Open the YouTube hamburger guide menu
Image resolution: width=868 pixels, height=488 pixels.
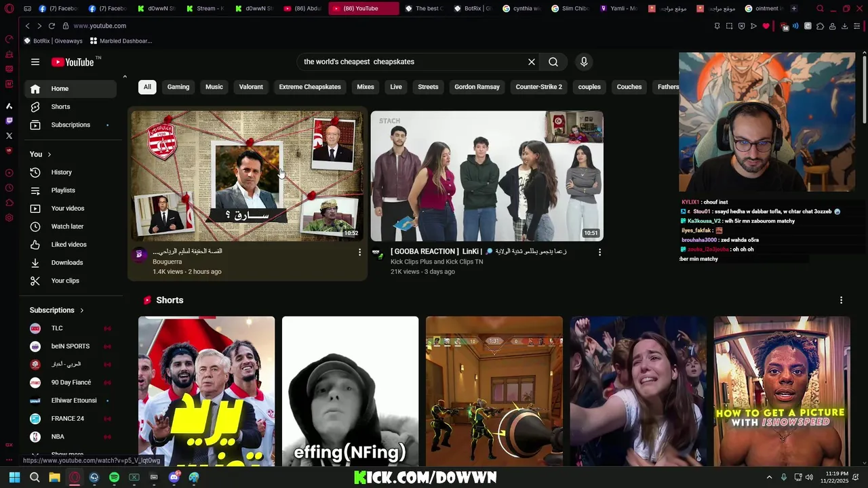tap(35, 62)
